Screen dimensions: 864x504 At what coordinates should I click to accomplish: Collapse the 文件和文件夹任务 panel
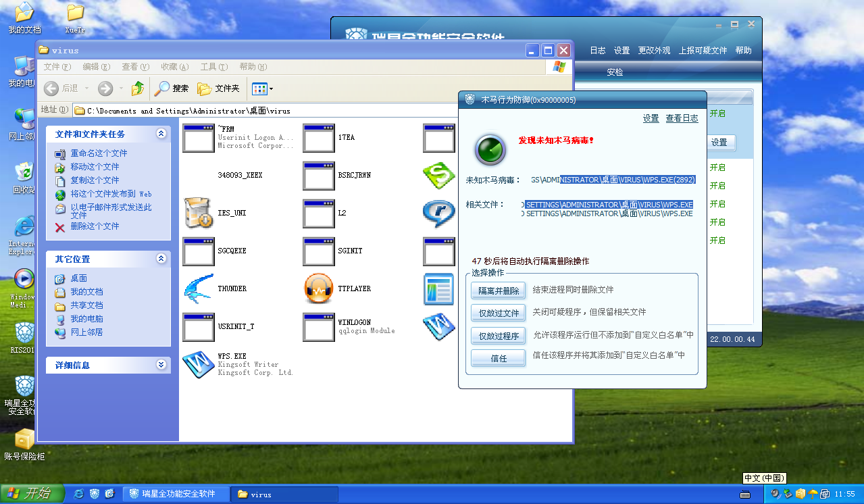pyautogui.click(x=161, y=134)
